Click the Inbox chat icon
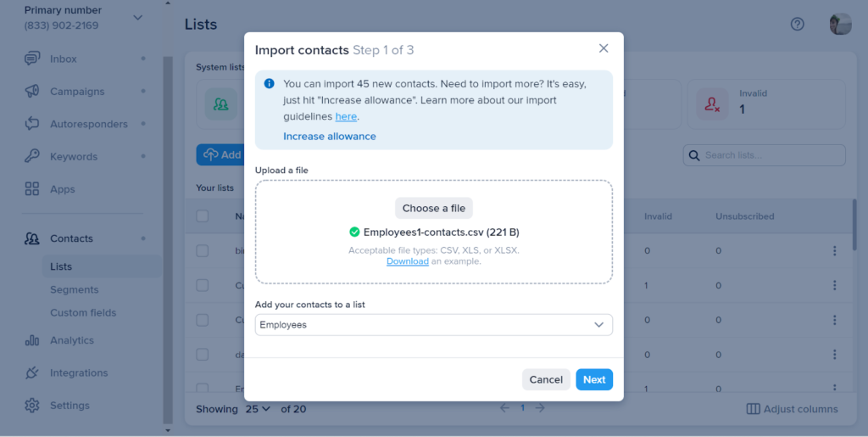The width and height of the screenshot is (868, 437). tap(32, 59)
